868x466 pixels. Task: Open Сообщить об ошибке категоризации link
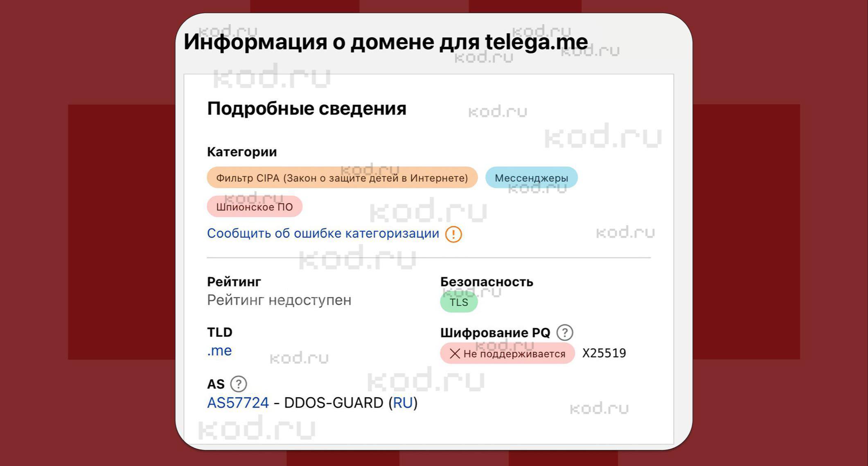click(x=323, y=233)
